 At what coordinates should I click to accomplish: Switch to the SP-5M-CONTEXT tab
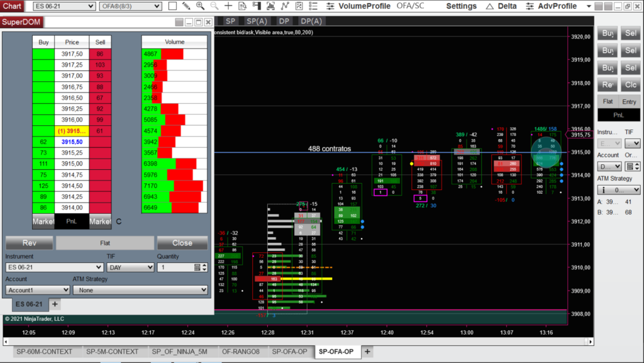112,352
